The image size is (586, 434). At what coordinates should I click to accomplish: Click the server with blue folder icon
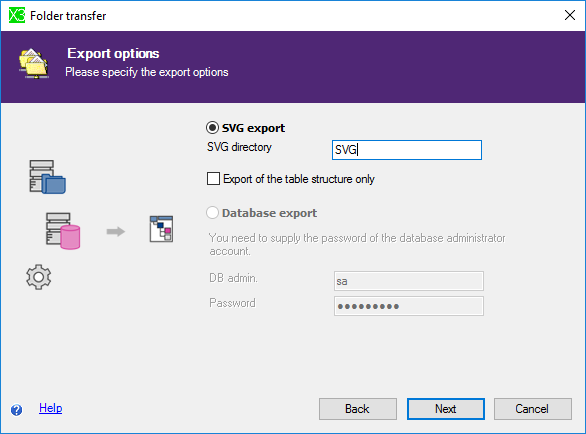[x=47, y=177]
